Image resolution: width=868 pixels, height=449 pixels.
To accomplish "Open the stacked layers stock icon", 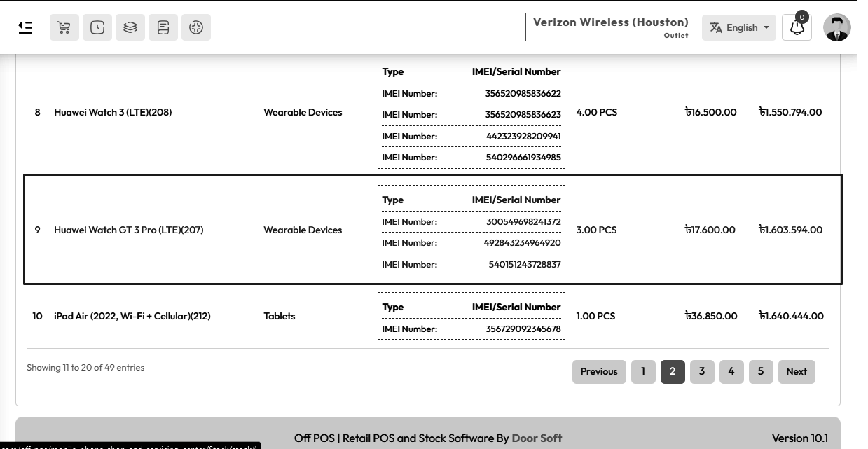I will click(130, 27).
